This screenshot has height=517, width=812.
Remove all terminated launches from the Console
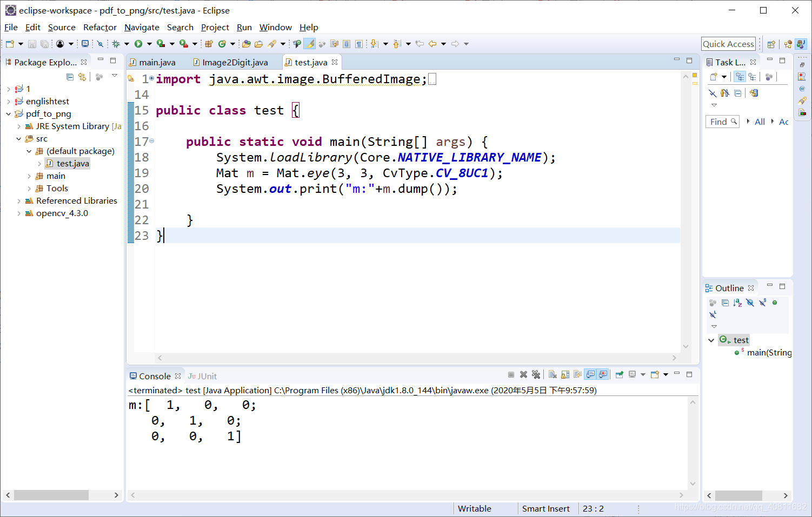pyautogui.click(x=536, y=374)
